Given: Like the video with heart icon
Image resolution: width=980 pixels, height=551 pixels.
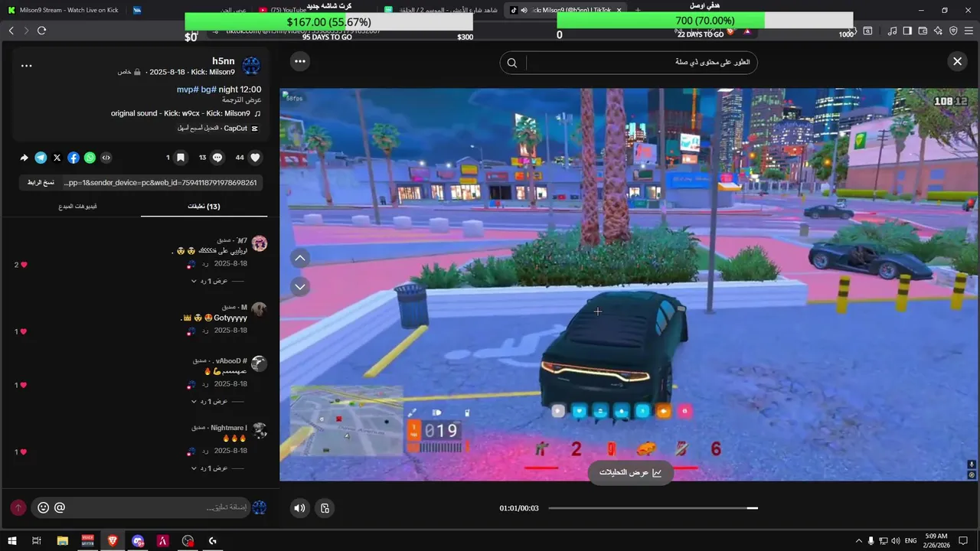Looking at the screenshot, I should click(x=256, y=158).
